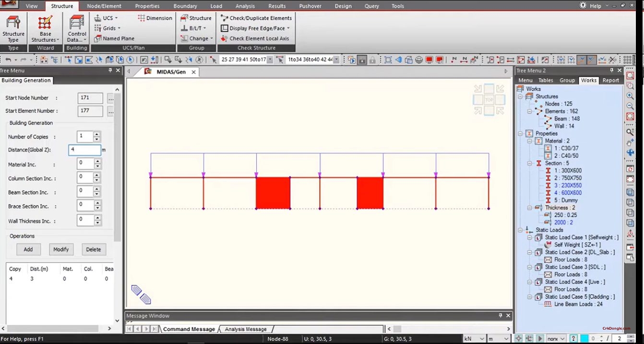Collapse the Static Loads tree node
The height and width of the screenshot is (344, 644).
[520, 230]
